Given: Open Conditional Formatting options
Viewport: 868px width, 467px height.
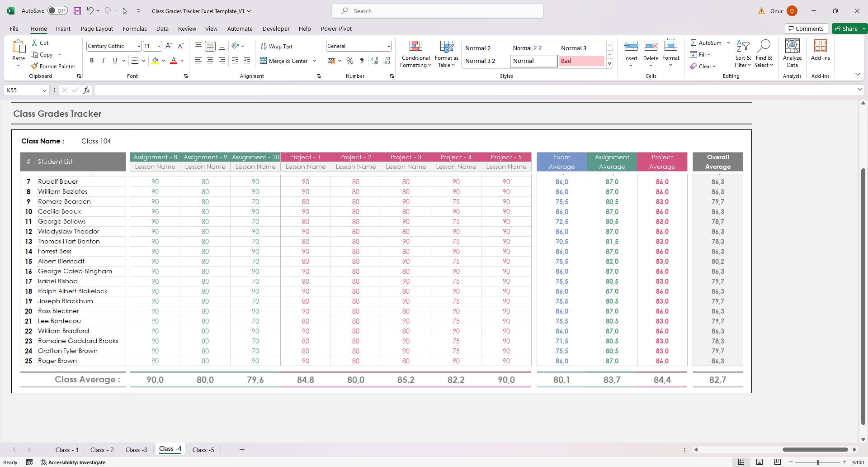Looking at the screenshot, I should coord(415,53).
